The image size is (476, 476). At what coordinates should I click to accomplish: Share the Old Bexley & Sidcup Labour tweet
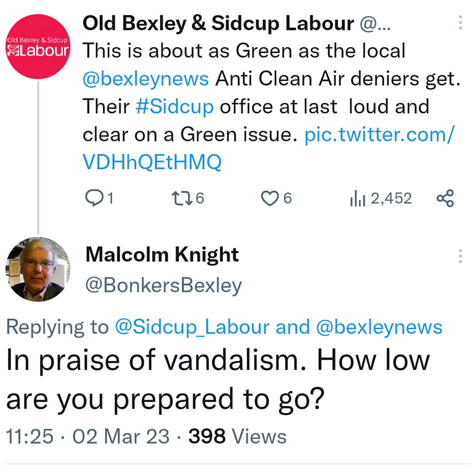(x=446, y=198)
